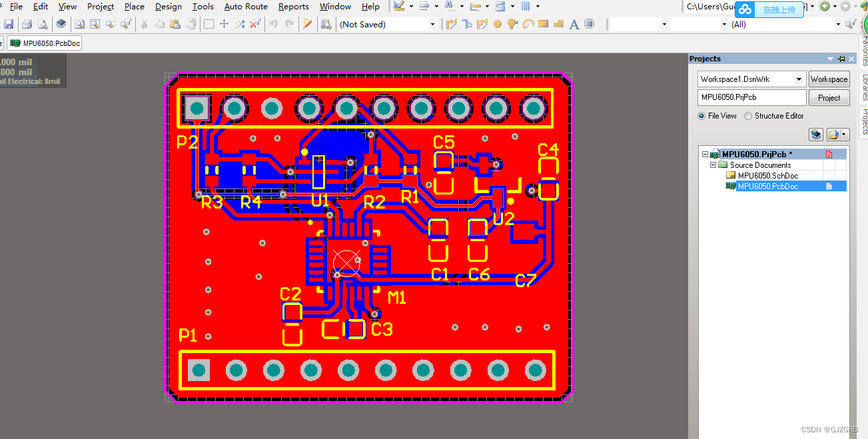
Task: Select the Place String text tool
Action: point(574,24)
